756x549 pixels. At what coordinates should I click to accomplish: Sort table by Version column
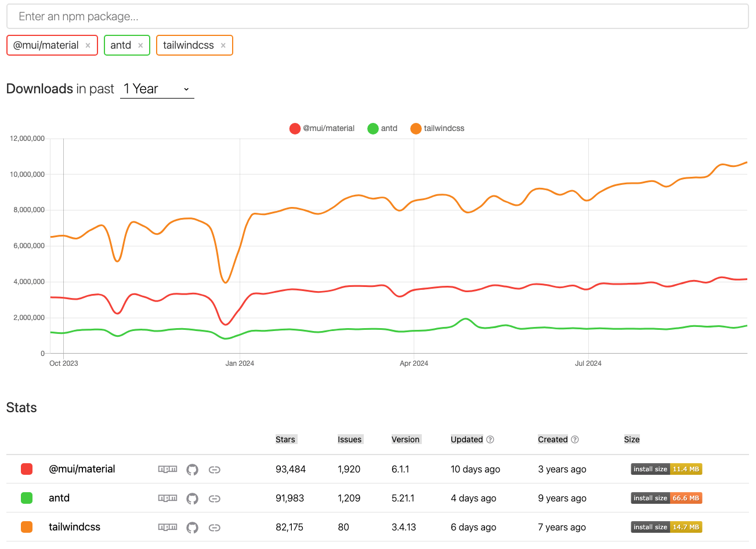406,439
